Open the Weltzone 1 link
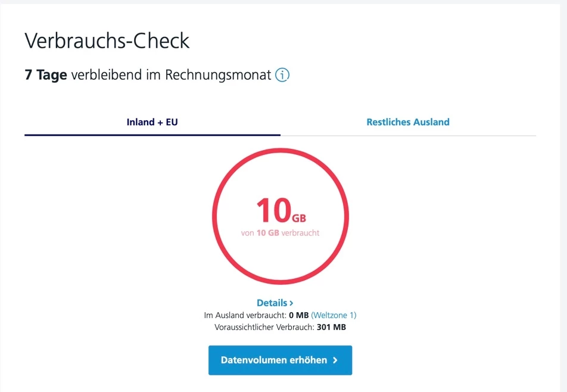The height and width of the screenshot is (392, 567). [334, 315]
